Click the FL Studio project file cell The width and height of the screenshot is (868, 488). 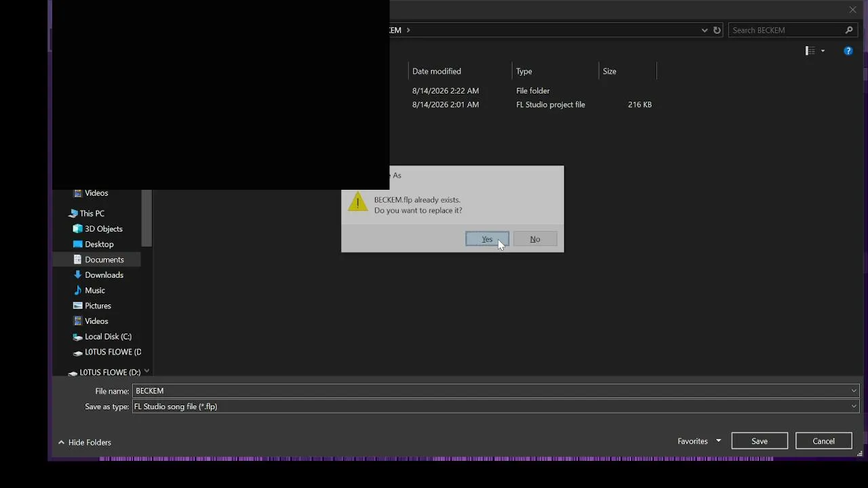[x=551, y=105]
